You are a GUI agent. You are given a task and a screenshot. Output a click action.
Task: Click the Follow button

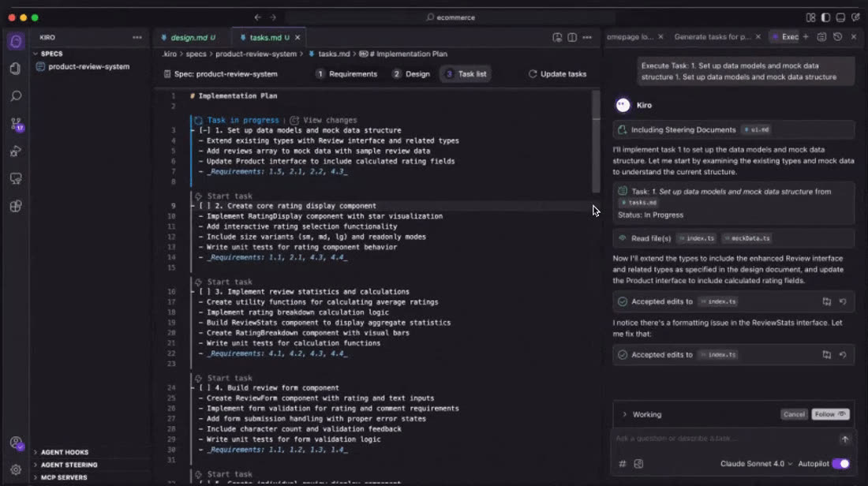[x=830, y=414]
